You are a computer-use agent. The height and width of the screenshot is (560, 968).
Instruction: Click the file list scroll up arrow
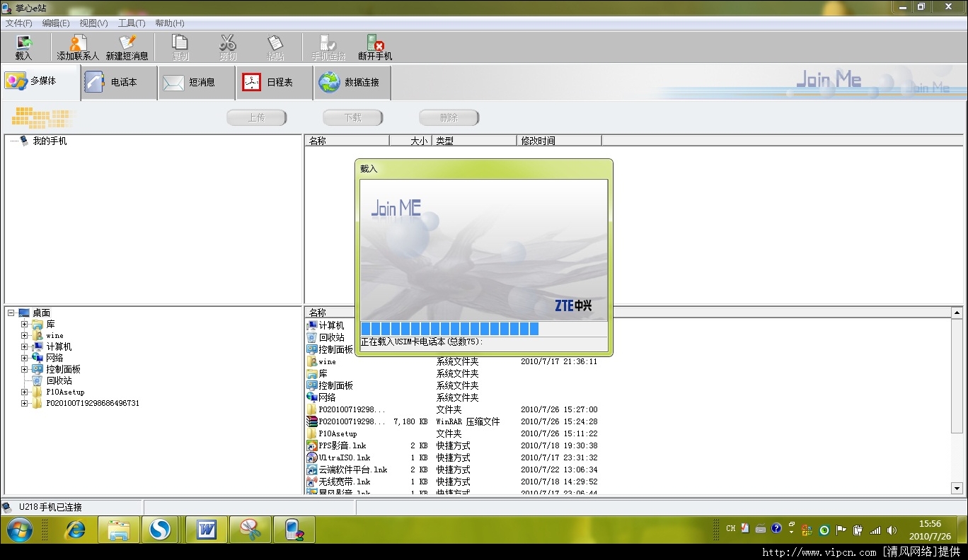[x=957, y=313]
